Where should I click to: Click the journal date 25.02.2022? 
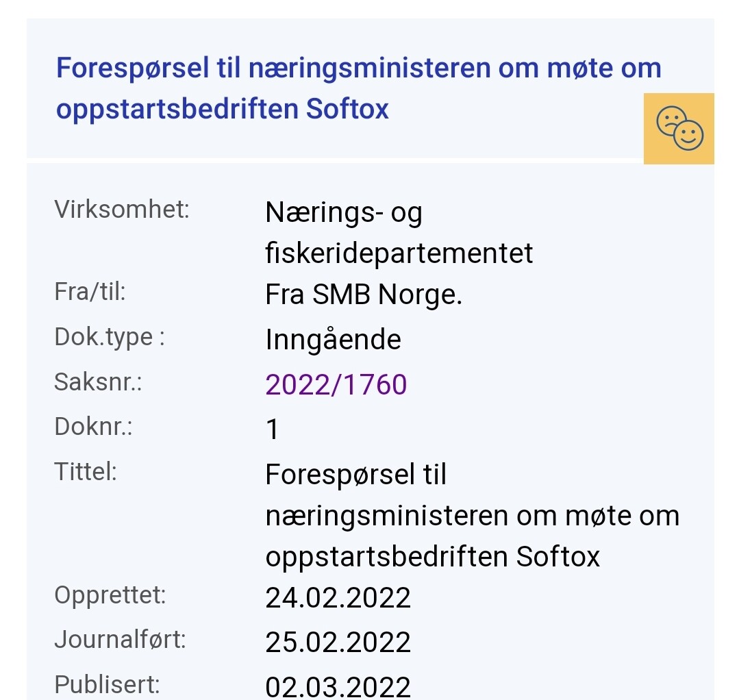click(x=338, y=642)
